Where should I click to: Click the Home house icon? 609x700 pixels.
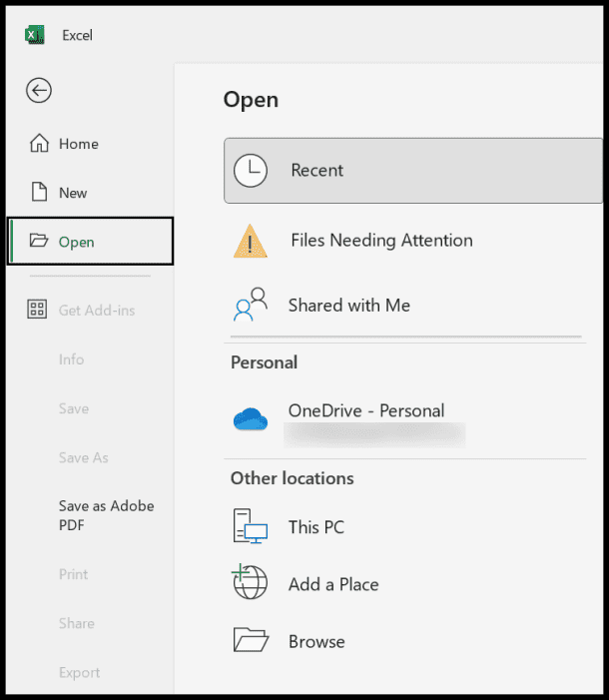39,144
